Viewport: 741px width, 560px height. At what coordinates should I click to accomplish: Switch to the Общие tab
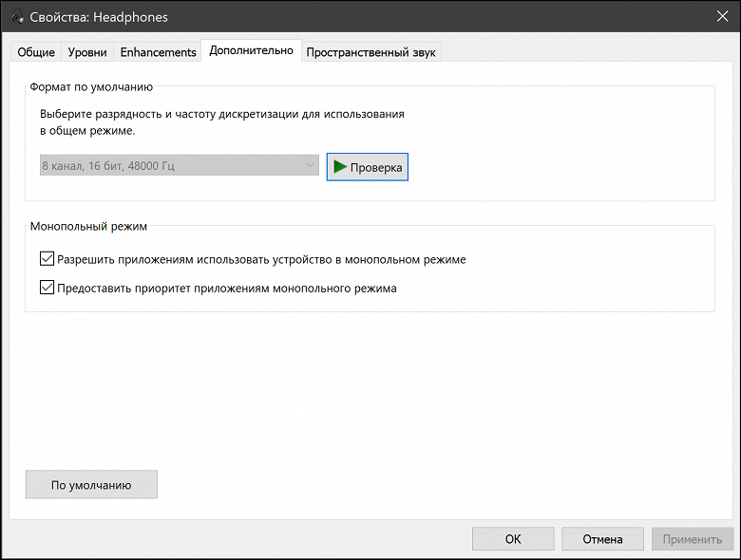click(x=36, y=52)
